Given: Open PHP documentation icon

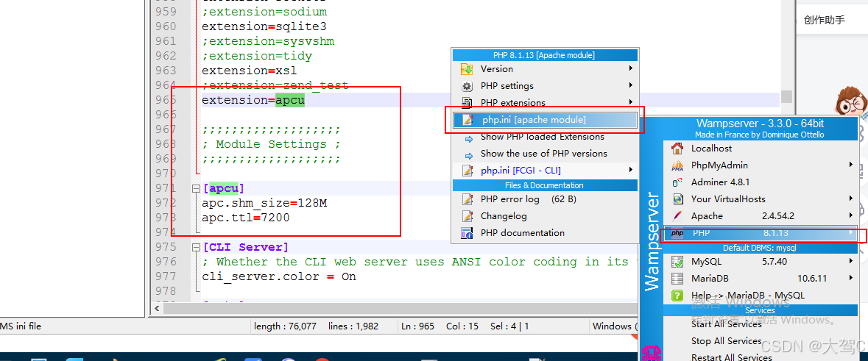Looking at the screenshot, I should coord(467,233).
